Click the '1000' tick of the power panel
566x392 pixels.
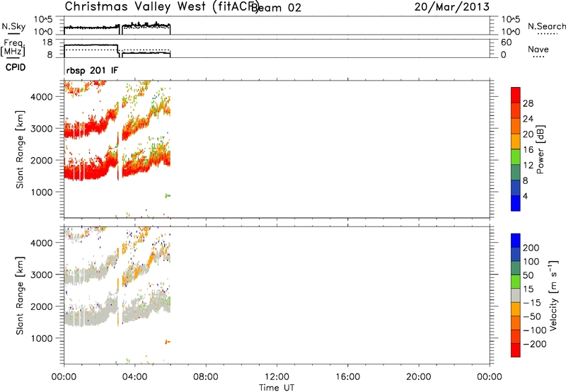click(42, 192)
